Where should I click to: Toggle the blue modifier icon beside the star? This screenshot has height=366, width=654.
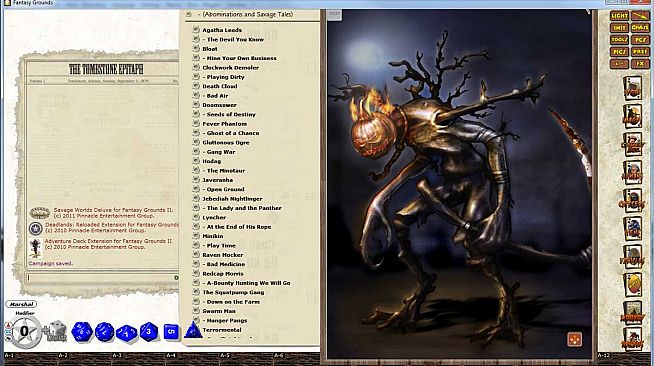(x=8, y=333)
